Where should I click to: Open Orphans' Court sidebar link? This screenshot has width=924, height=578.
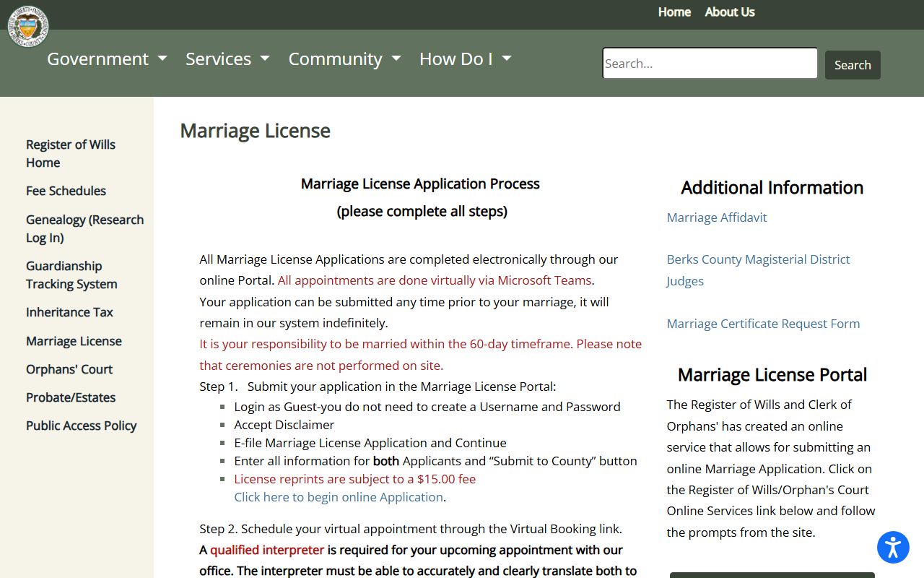click(69, 369)
